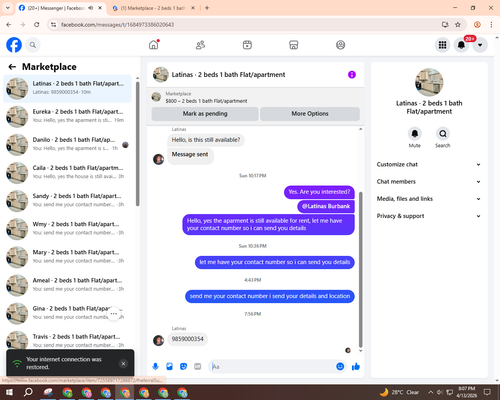Image resolution: width=500 pixels, height=400 pixels.
Task: Open Eureka conversation in the list
Action: (67, 117)
